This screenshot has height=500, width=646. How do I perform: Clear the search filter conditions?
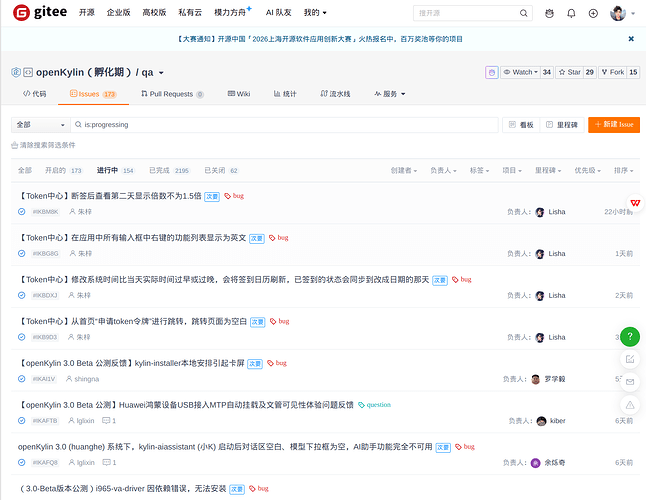point(43,145)
